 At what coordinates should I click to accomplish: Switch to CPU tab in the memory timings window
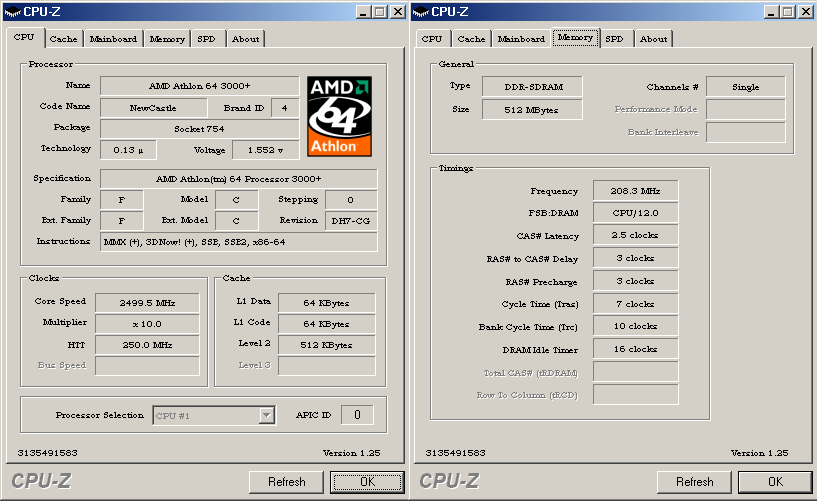tap(432, 39)
